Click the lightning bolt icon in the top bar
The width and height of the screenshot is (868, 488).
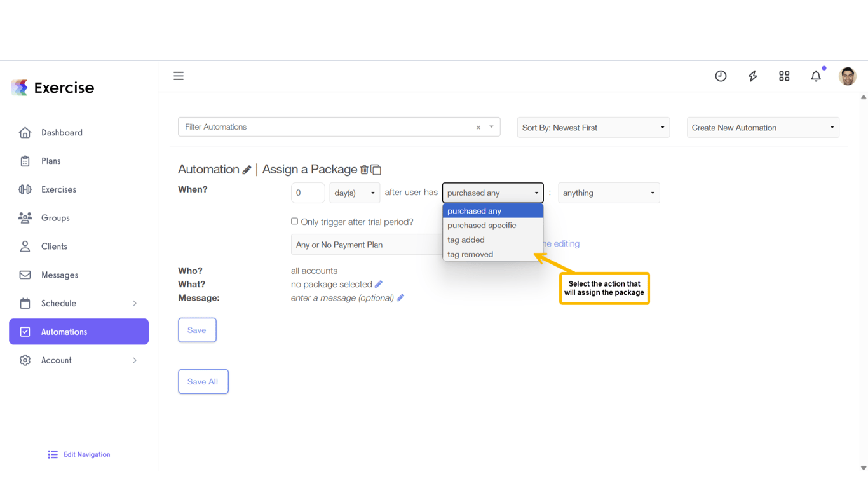752,76
